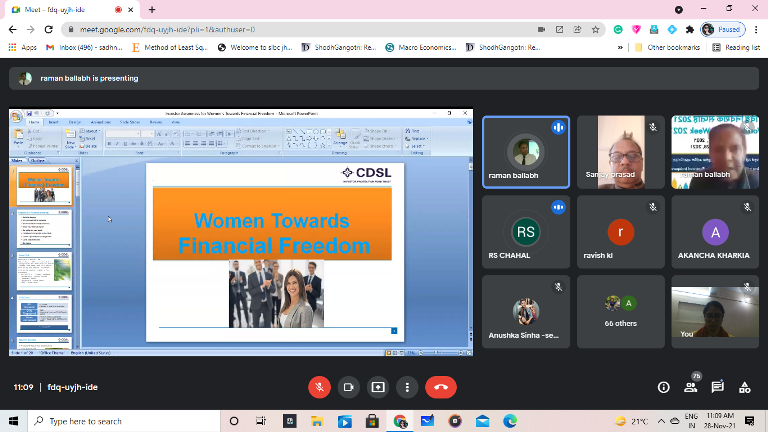
Task: Select raman ballabh avatar tile
Action: [526, 152]
